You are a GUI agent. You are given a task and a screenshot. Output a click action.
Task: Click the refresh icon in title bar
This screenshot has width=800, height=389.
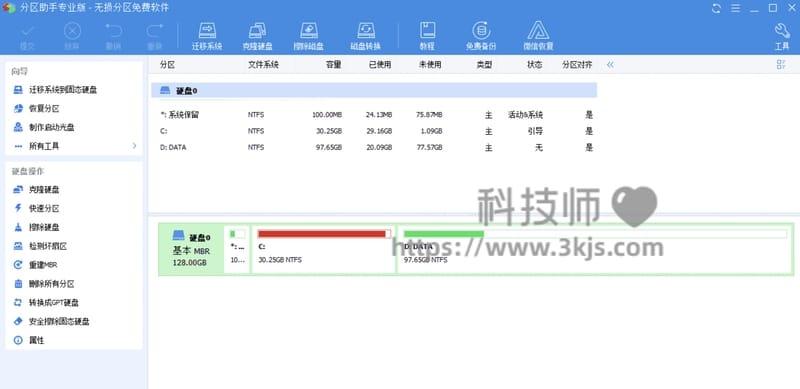point(716,8)
